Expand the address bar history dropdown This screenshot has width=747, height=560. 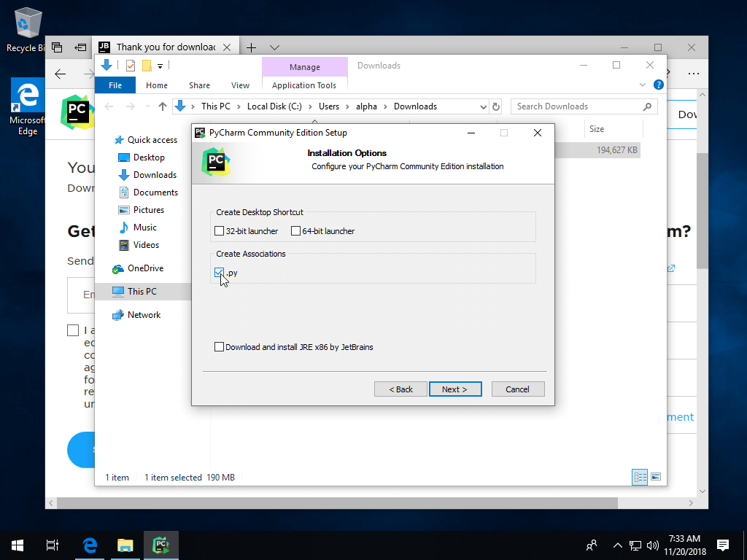[x=483, y=106]
